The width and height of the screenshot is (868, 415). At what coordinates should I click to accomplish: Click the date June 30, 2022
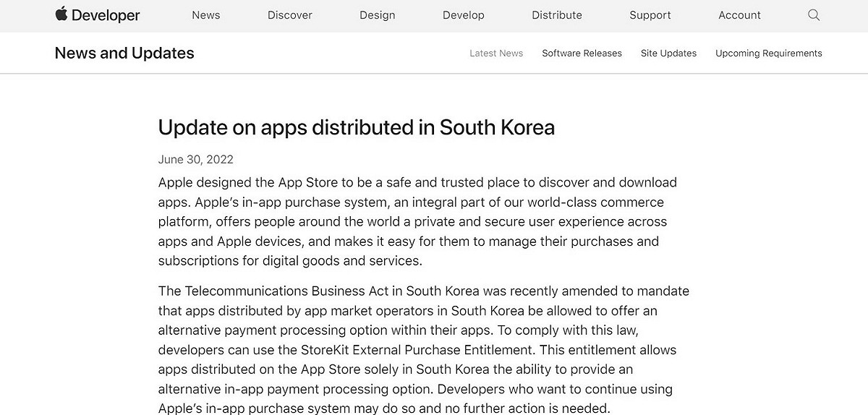tap(196, 160)
